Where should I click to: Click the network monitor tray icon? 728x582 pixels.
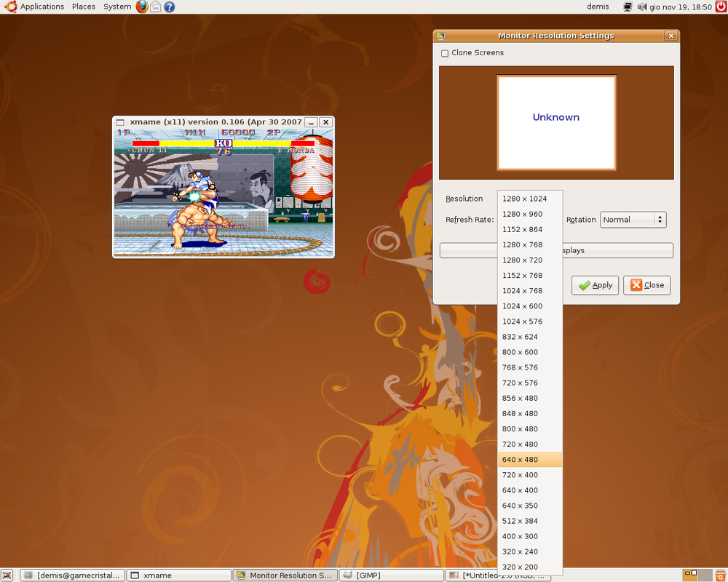click(628, 7)
